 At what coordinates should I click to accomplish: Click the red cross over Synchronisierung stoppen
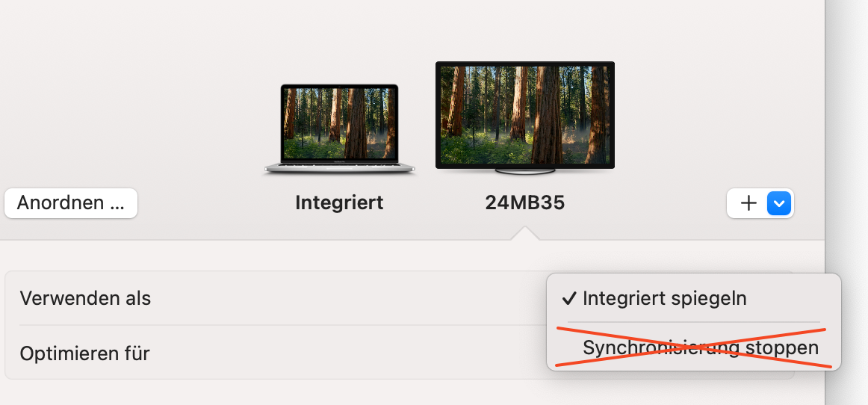coord(695,347)
